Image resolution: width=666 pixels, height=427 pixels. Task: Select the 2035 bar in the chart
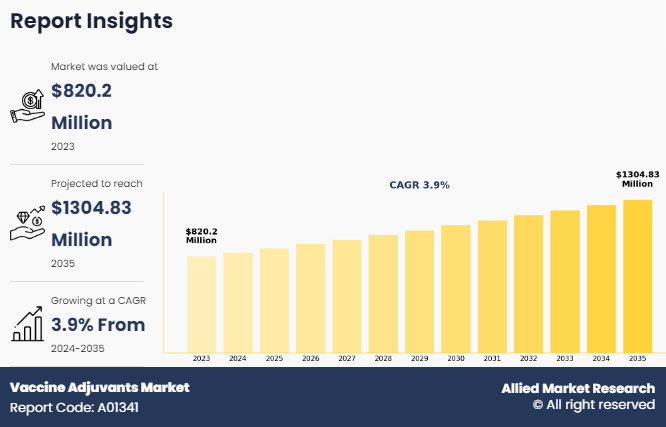click(x=637, y=276)
